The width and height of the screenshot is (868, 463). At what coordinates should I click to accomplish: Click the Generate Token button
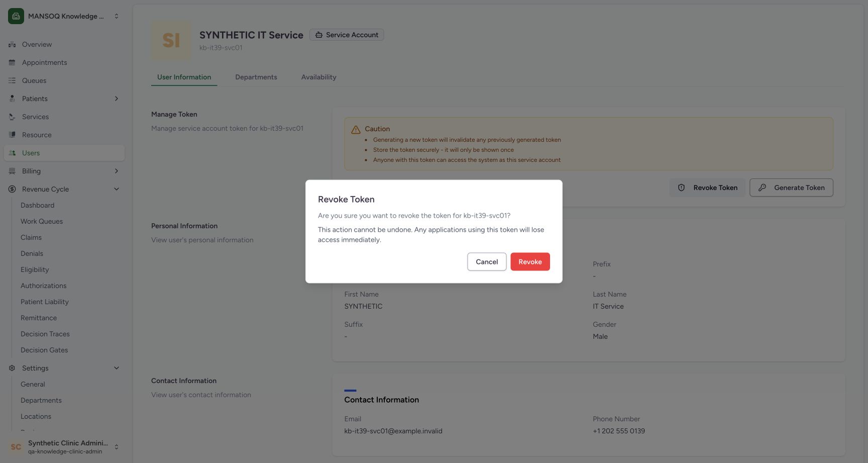pyautogui.click(x=791, y=188)
